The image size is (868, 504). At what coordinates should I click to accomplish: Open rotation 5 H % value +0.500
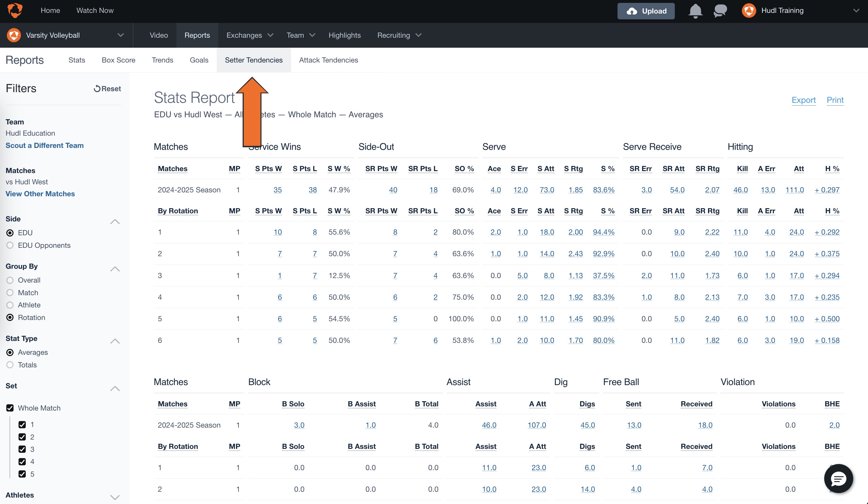827,318
